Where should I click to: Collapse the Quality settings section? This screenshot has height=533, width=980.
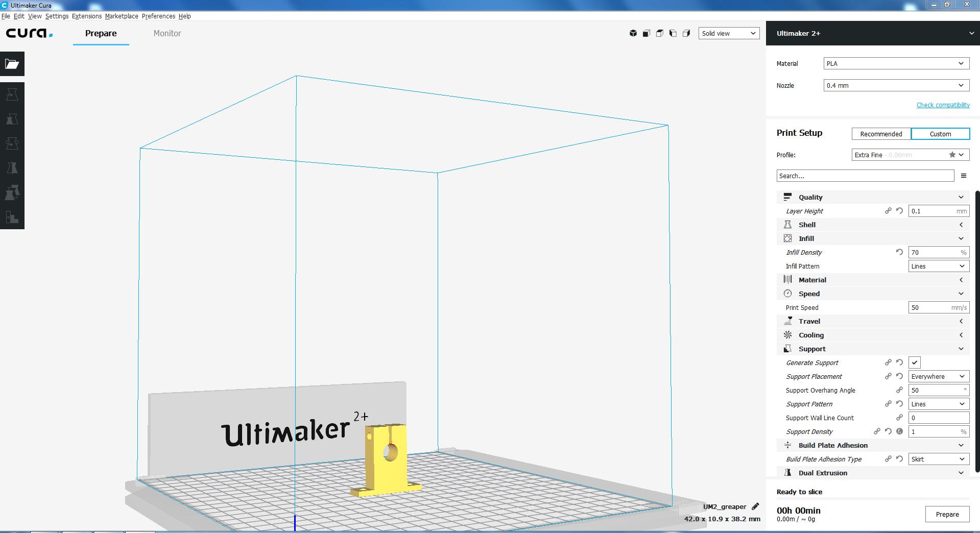click(873, 197)
